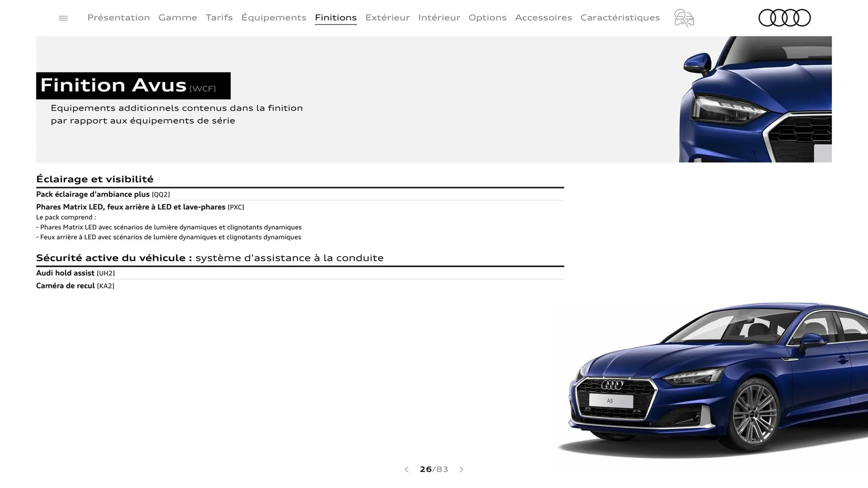
Task: Click the Audi four rings logo
Action: (784, 18)
